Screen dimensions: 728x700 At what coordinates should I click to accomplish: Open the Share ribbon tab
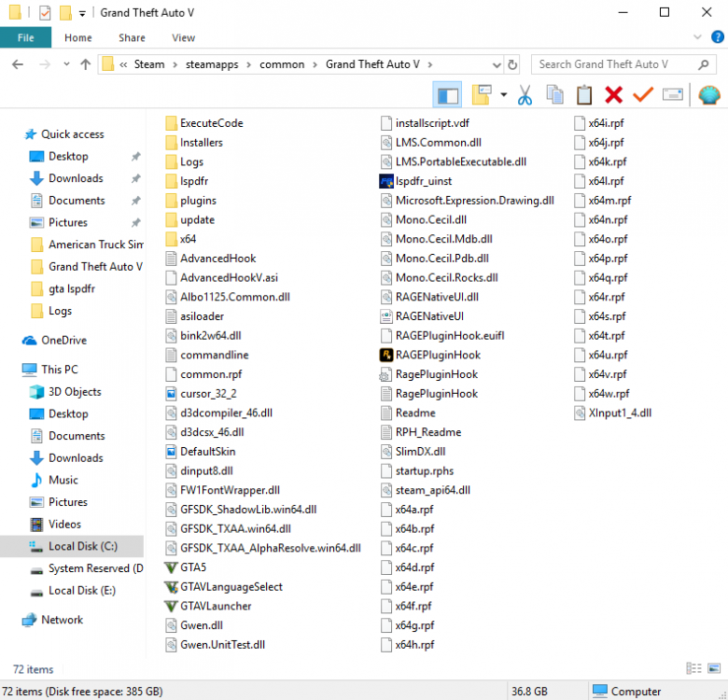point(132,37)
